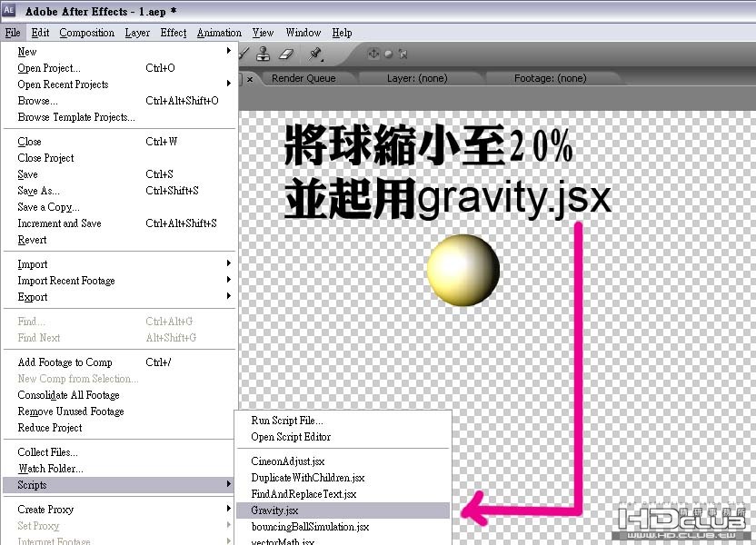Close the composition tab with the x
The width and height of the screenshot is (756, 545).
pos(250,79)
